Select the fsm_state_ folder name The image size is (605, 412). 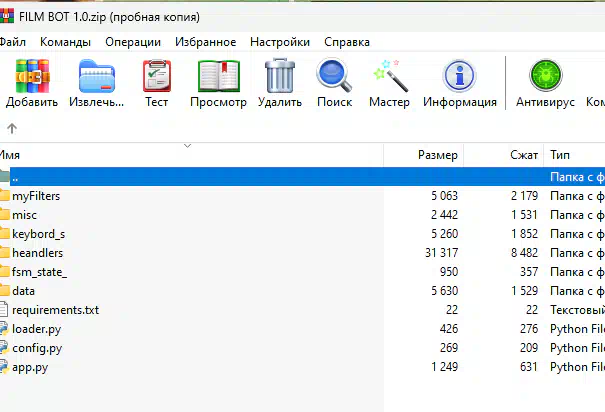point(39,272)
